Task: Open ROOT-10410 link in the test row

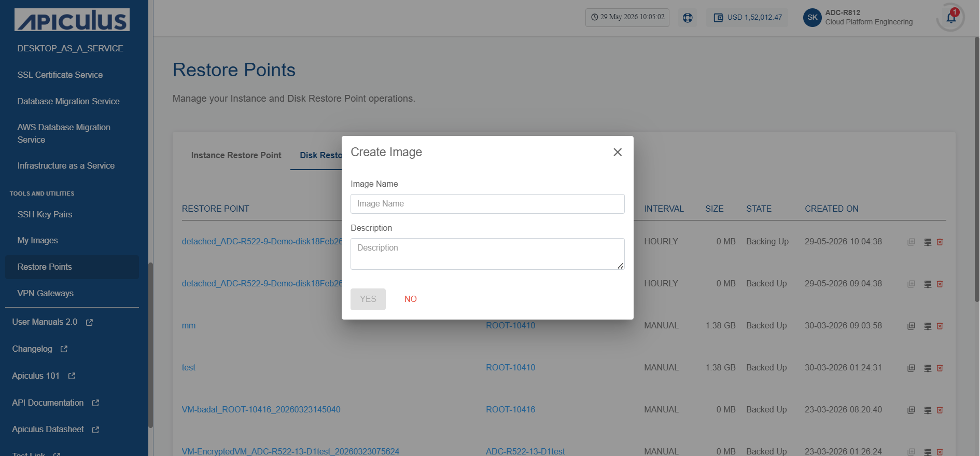Action: tap(510, 368)
